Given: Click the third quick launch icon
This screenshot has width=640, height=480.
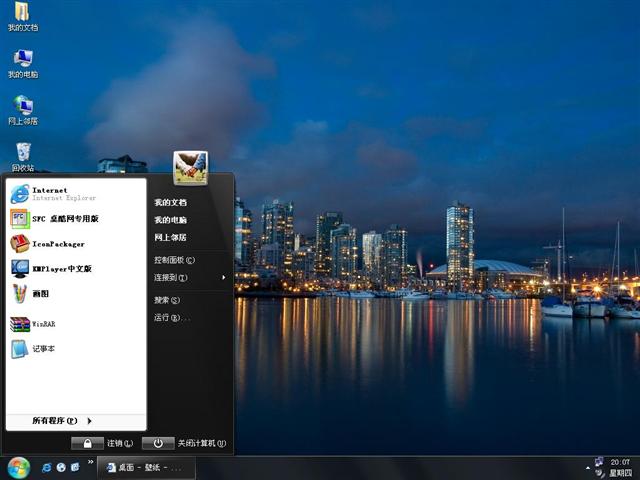Looking at the screenshot, I should click(75, 467).
